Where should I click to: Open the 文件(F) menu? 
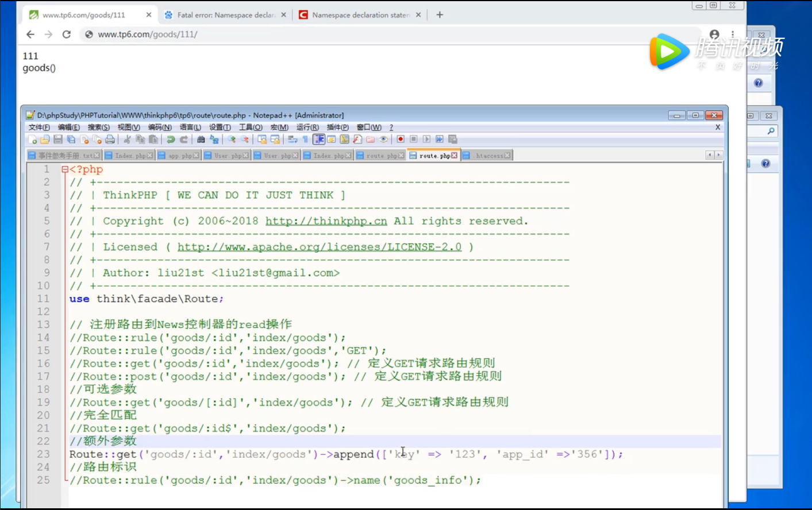coord(39,127)
